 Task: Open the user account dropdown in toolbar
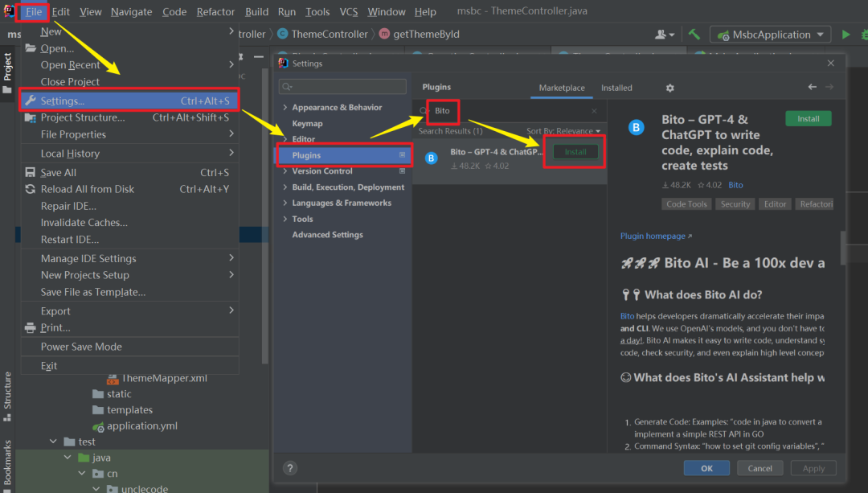tap(665, 35)
